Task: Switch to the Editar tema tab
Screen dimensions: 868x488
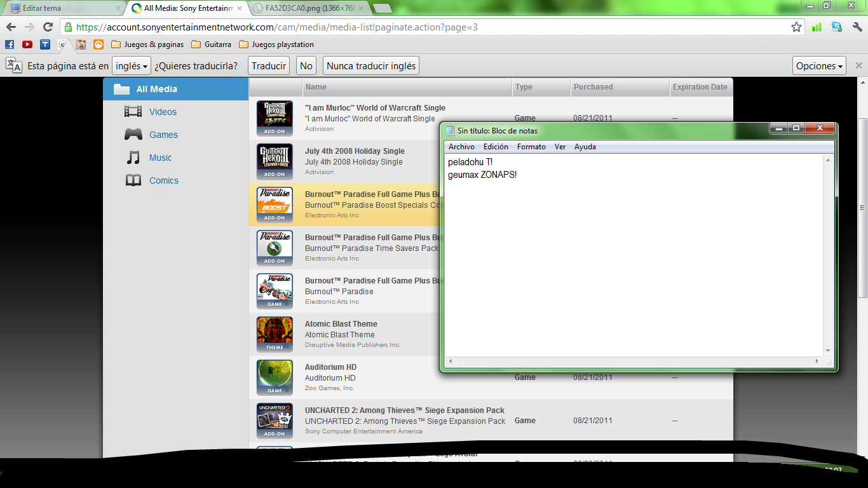Action: [62, 8]
